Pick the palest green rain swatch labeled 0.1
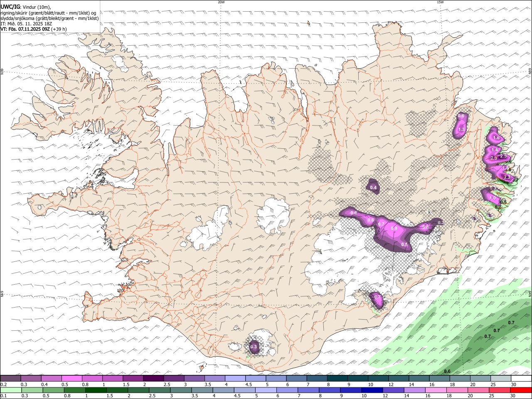 coord(11,390)
